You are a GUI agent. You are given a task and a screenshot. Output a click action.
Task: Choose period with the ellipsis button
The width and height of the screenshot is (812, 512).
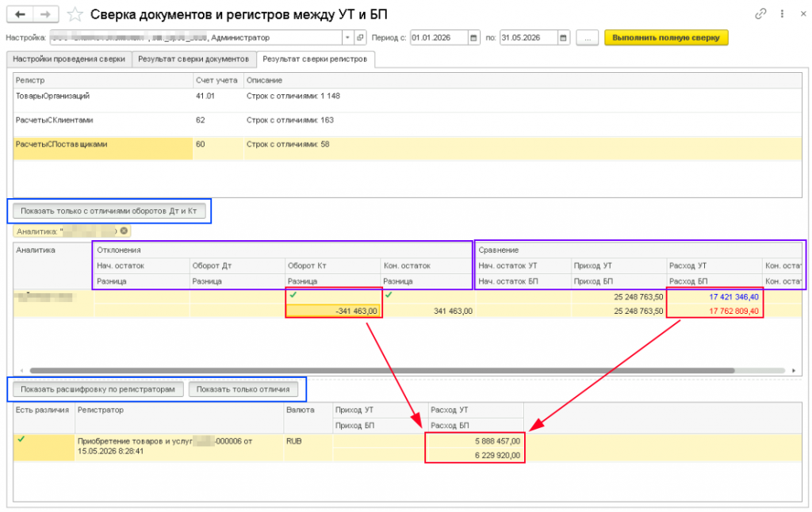(x=588, y=38)
